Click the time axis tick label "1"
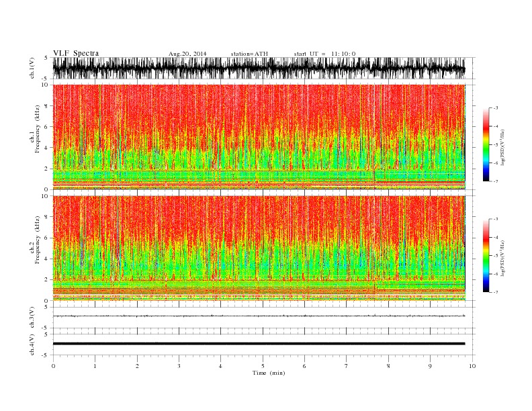This screenshot has height=411, width=532. pyautogui.click(x=95, y=366)
